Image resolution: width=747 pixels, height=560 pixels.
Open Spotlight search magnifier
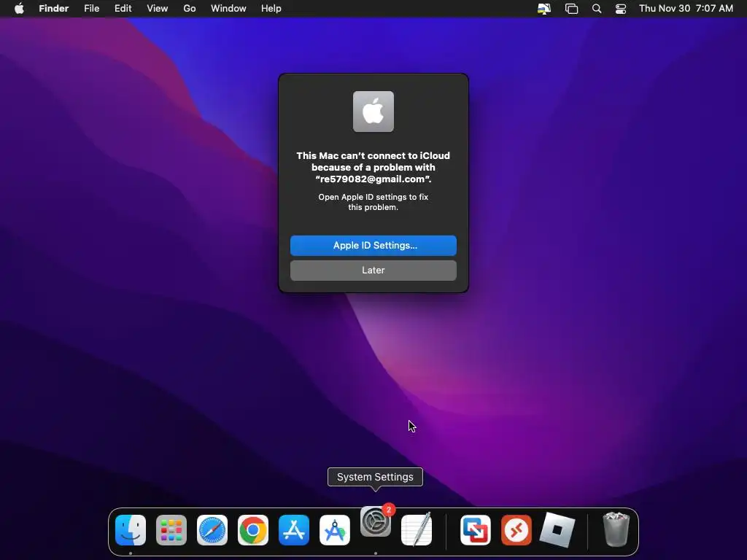(x=597, y=9)
